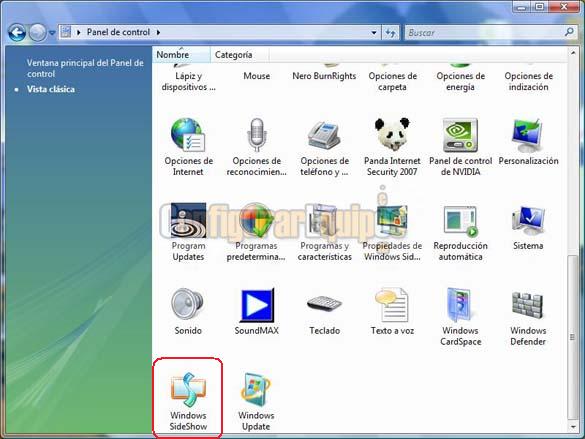
Task: Launch Panda Internet Security 2007
Action: tap(392, 134)
